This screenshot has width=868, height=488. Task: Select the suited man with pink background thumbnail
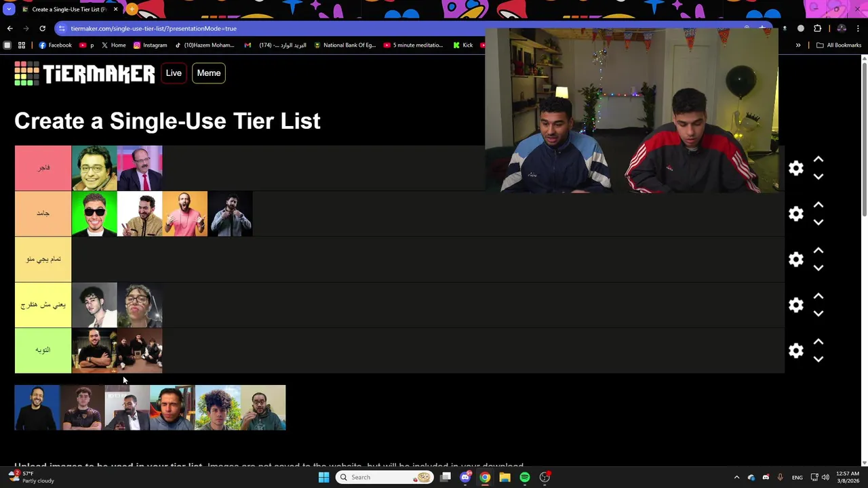point(140,168)
